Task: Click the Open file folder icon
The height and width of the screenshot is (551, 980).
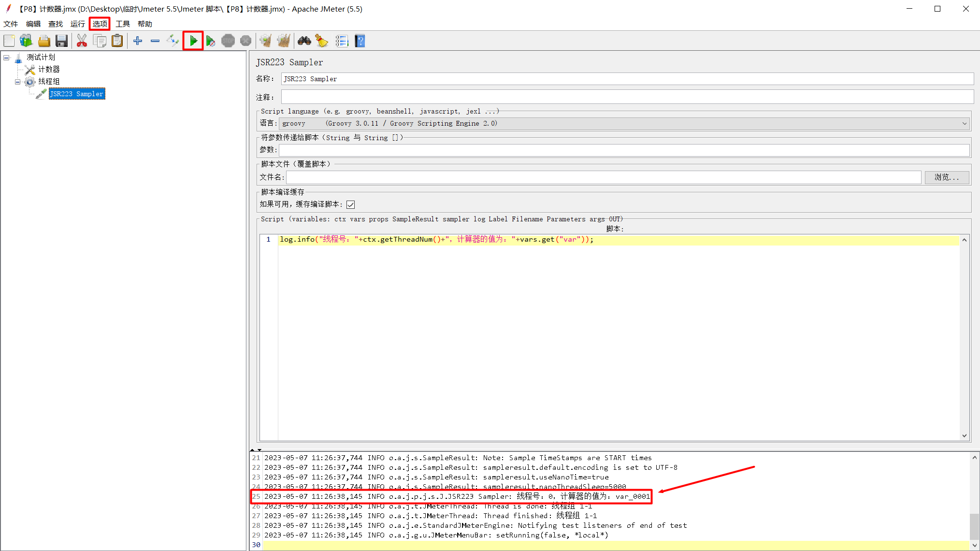Action: tap(44, 41)
